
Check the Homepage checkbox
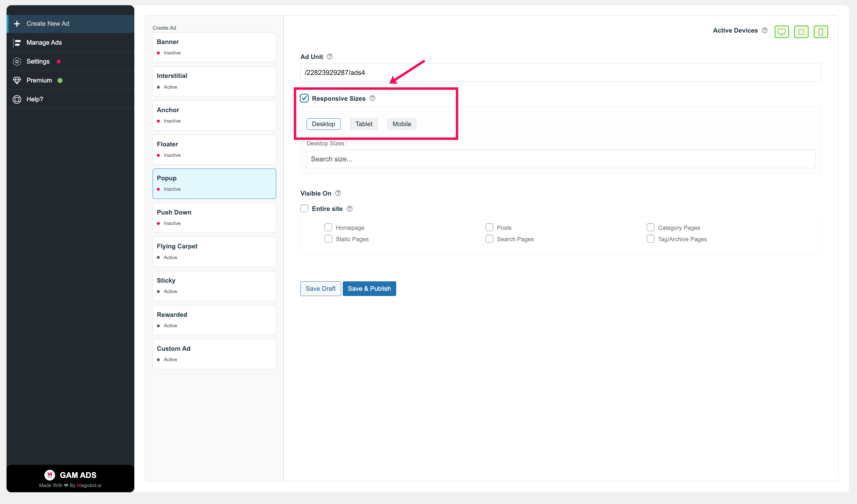pos(328,227)
